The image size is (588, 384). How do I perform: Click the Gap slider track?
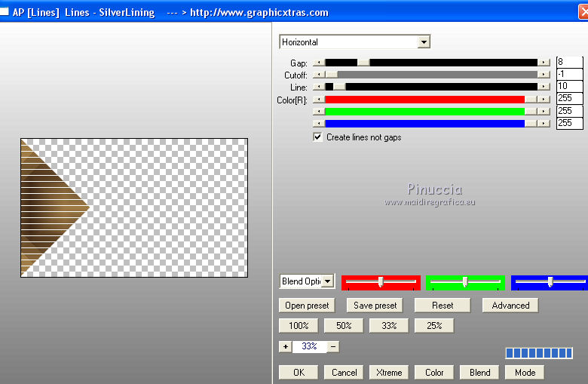(431, 63)
